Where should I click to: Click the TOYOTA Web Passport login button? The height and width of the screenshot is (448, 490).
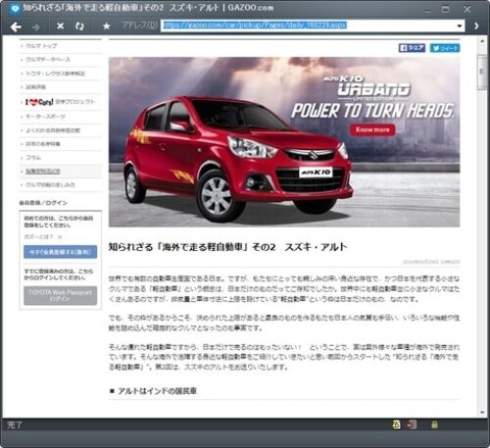coord(61,296)
